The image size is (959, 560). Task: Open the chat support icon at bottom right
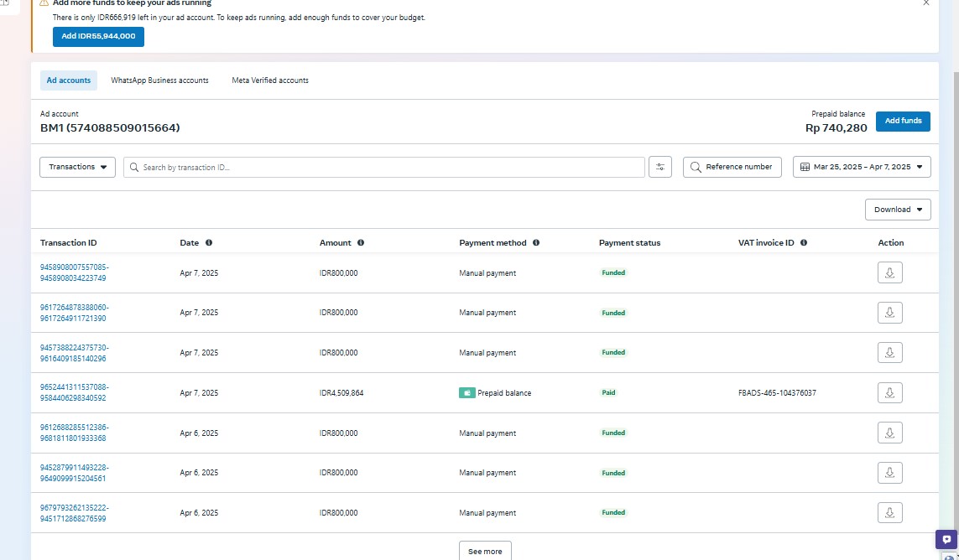coord(946,539)
